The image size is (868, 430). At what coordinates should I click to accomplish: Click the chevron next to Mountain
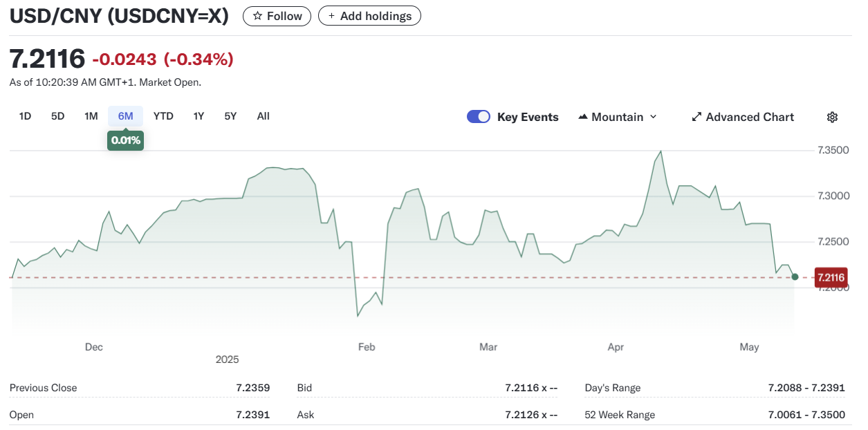click(x=653, y=117)
